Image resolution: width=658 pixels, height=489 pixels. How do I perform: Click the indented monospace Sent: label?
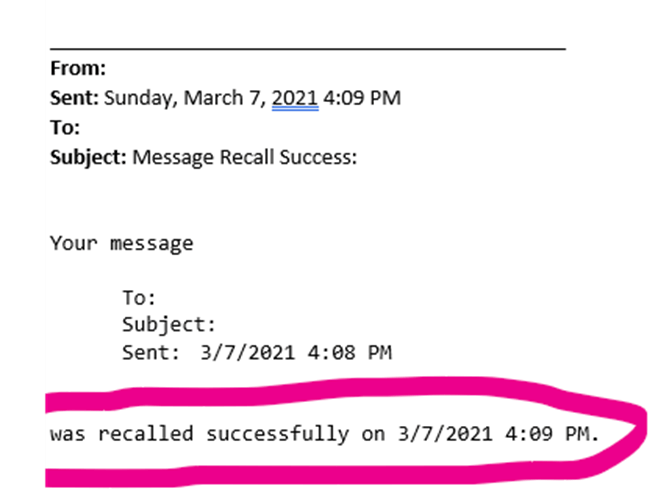click(x=151, y=353)
